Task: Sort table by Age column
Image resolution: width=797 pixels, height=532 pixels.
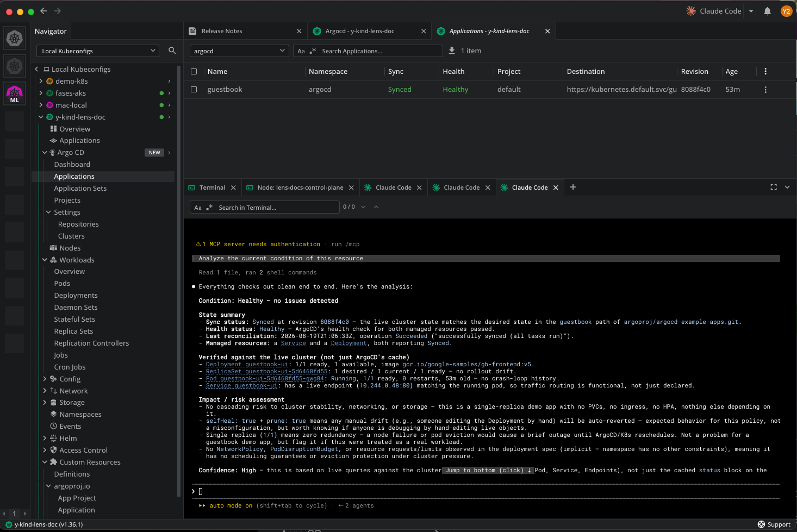Action: click(732, 71)
